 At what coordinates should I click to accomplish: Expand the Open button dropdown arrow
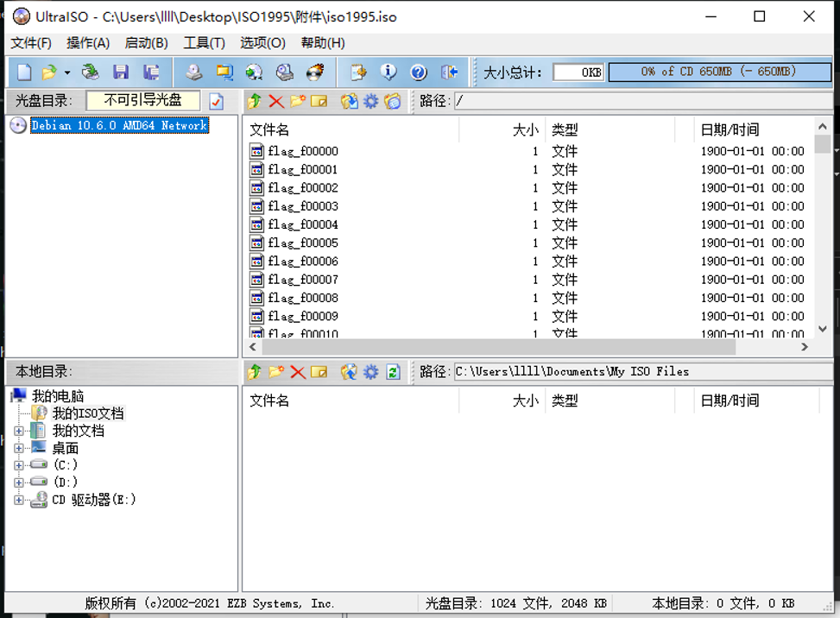(x=67, y=73)
